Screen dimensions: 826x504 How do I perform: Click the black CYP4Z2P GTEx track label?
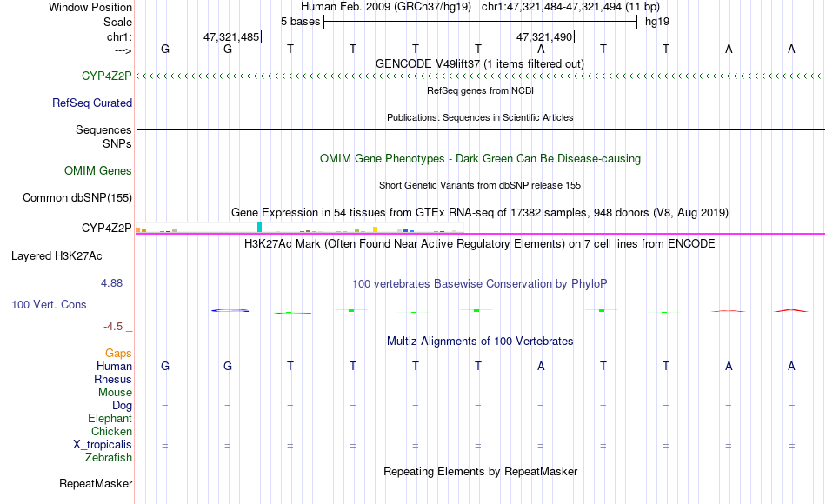coord(106,228)
